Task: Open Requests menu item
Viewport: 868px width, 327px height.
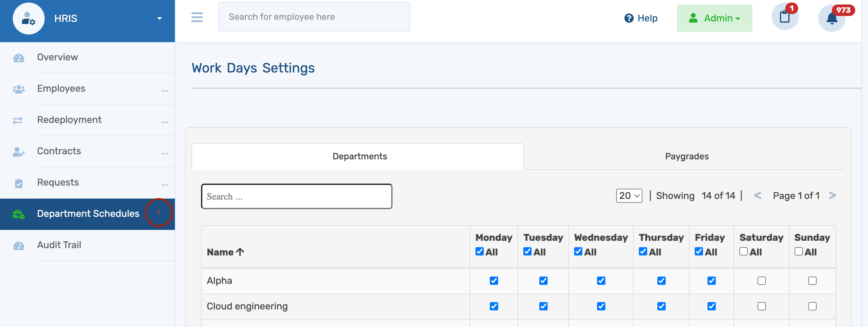Action: (x=58, y=182)
